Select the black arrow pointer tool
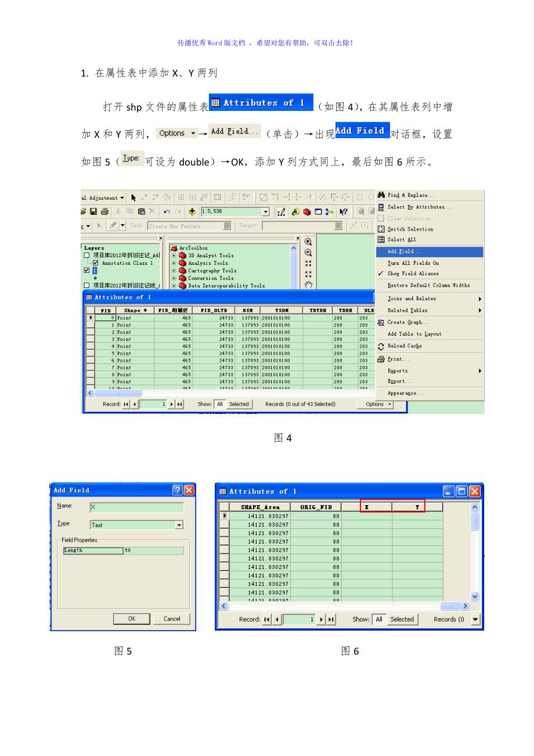Viewport: 534px width, 756px height. pos(133,197)
